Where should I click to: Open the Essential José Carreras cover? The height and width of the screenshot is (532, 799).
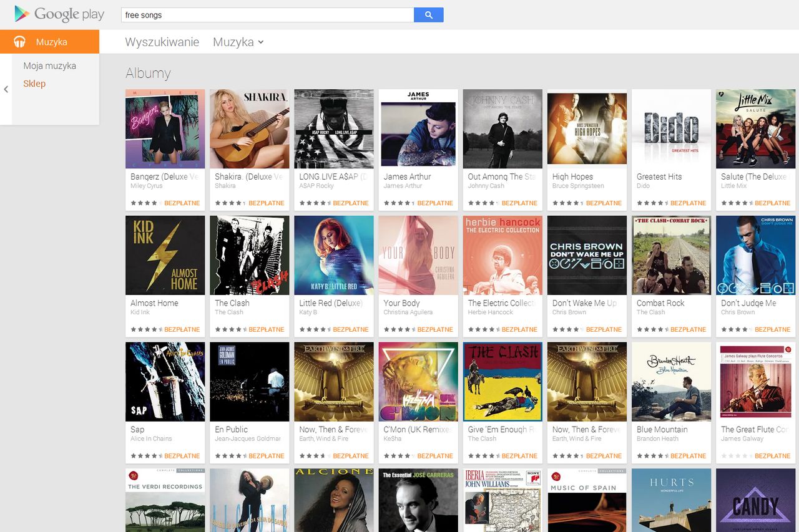pyautogui.click(x=418, y=500)
